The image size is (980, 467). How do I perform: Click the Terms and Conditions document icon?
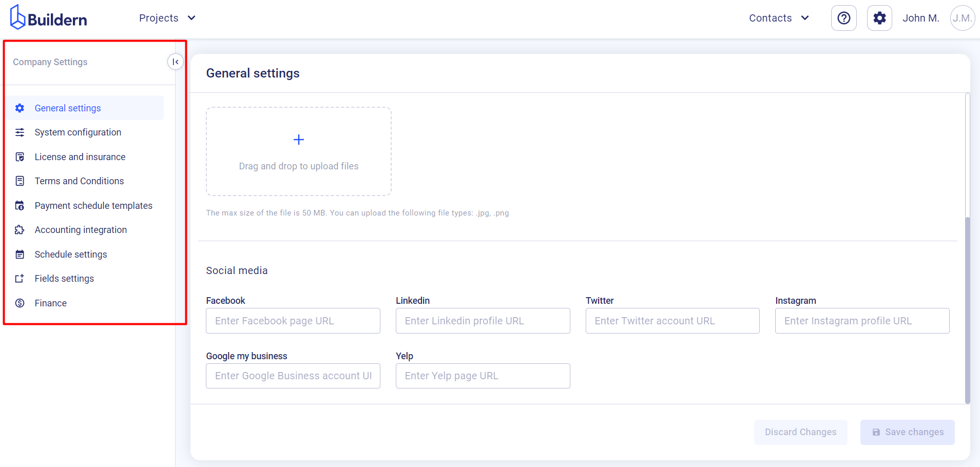[x=20, y=181]
